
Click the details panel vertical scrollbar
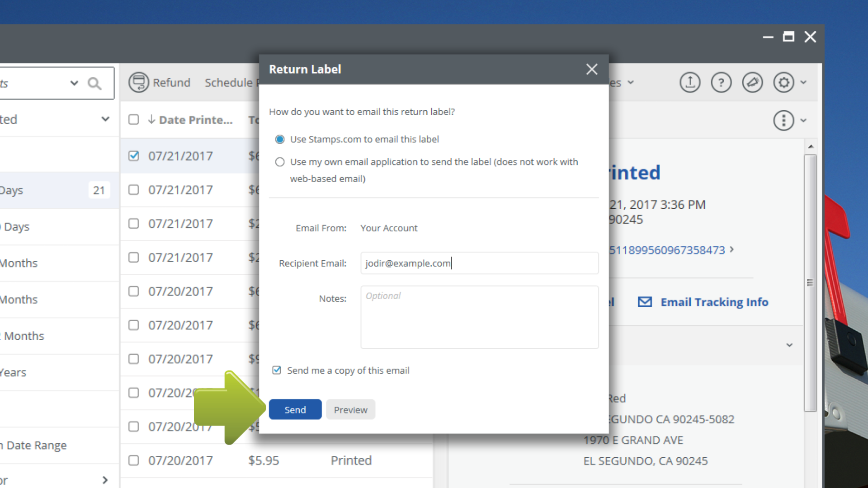coord(810,282)
